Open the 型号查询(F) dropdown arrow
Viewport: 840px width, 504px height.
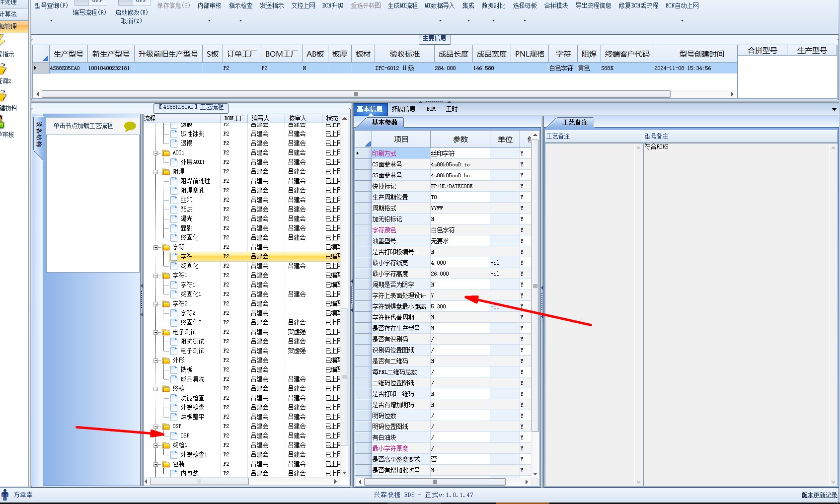(x=51, y=21)
